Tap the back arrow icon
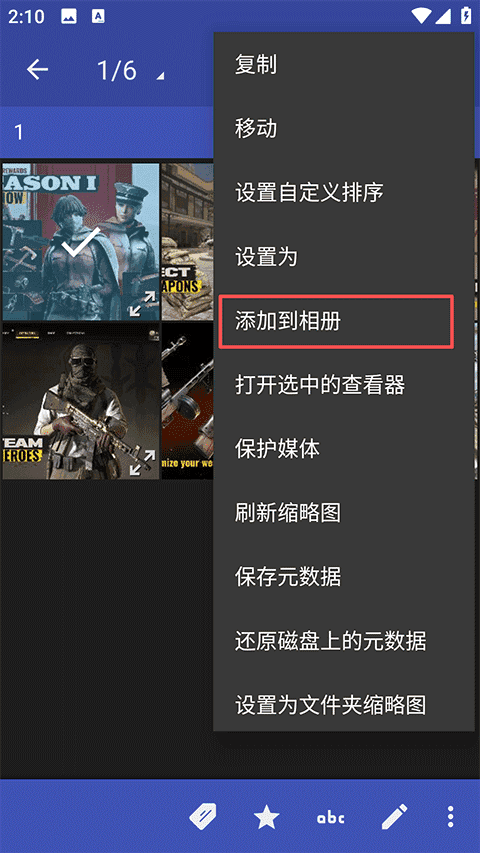The width and height of the screenshot is (480, 853). coord(38,70)
